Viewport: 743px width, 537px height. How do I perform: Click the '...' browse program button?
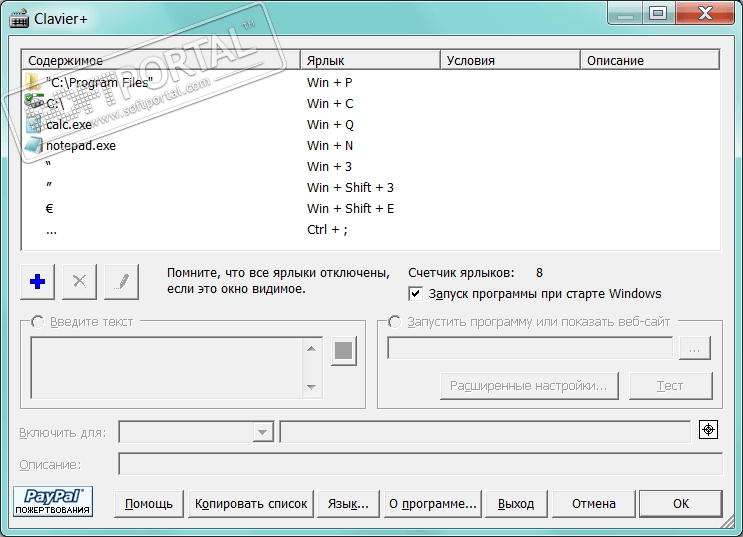(x=695, y=349)
